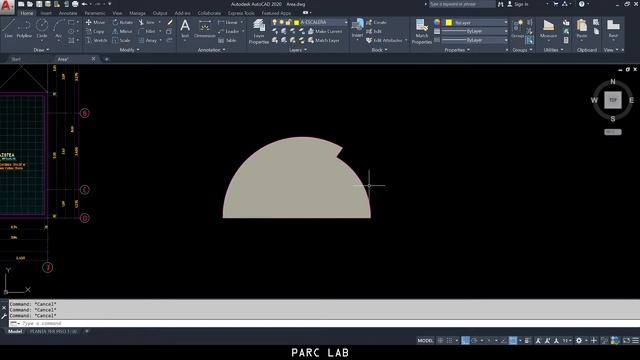Click the Scale tool
Screen dimensions: 640x360
point(121,40)
